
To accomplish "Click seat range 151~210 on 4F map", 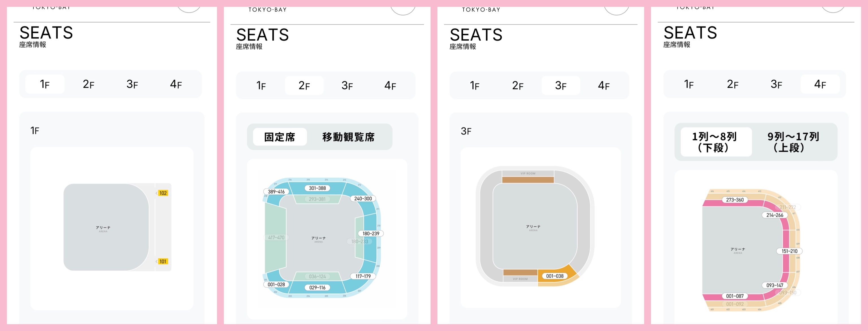I will [x=789, y=251].
